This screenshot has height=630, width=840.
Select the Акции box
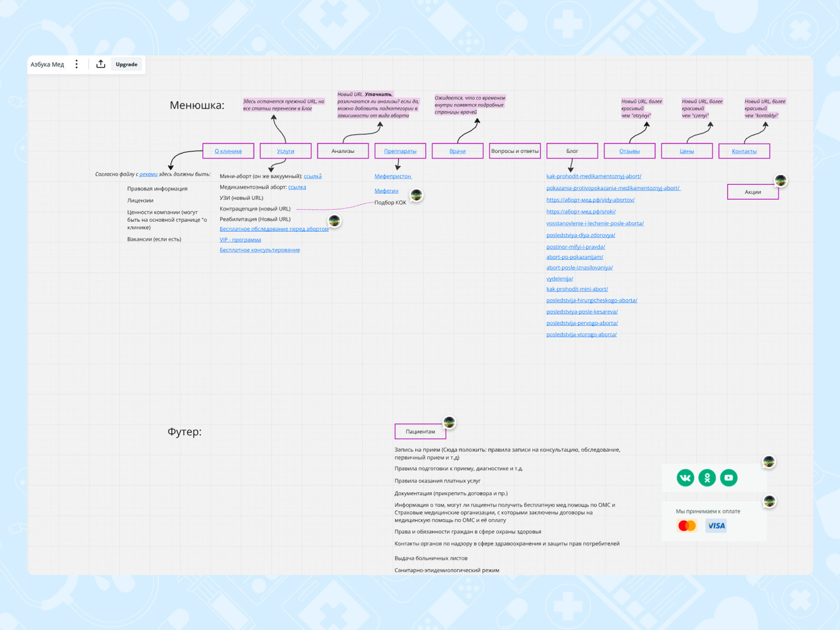[753, 192]
